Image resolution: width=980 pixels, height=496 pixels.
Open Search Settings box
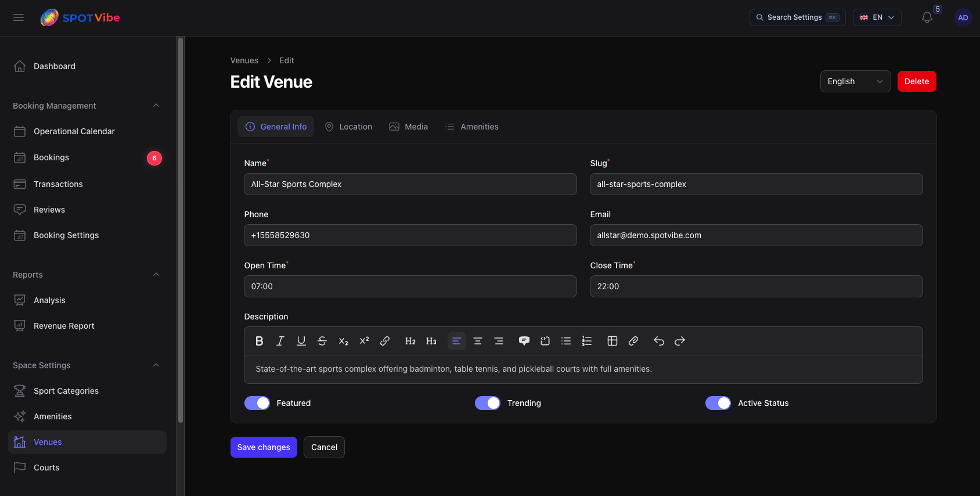click(797, 17)
